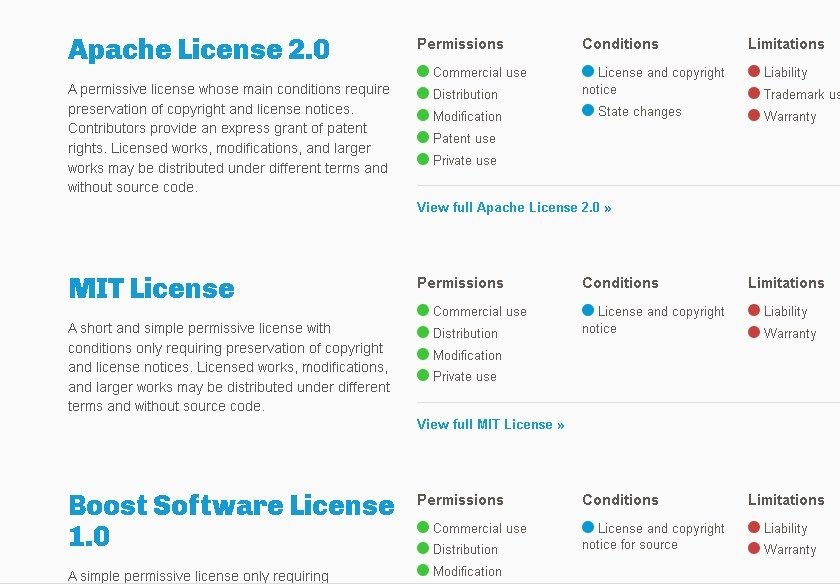Select the Boost 'Warranty' limitation text
The width and height of the screenshot is (840, 585).
[x=790, y=549]
